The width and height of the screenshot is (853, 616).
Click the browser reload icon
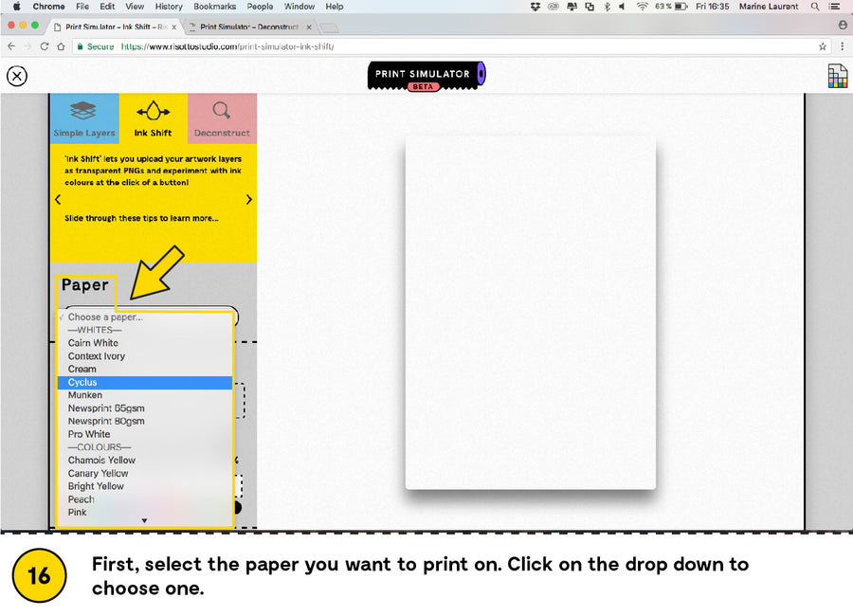[x=45, y=45]
